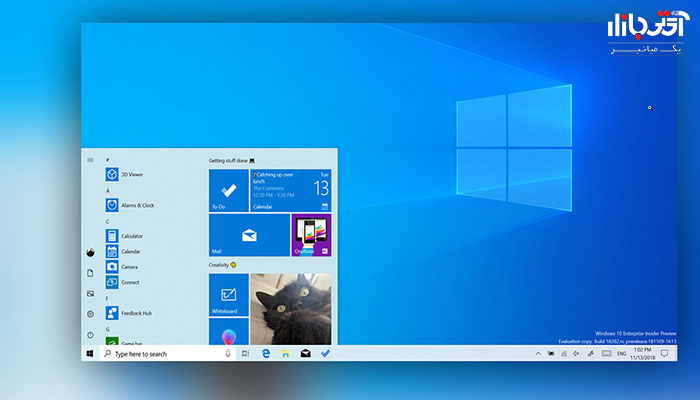The height and width of the screenshot is (400, 700).
Task: Open Documents from Start menu sidebar
Action: (90, 273)
